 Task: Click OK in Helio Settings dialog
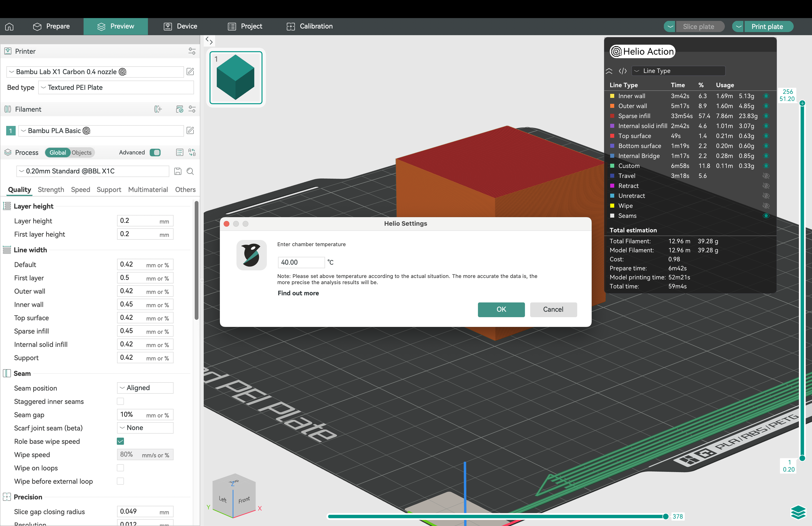tap(501, 309)
